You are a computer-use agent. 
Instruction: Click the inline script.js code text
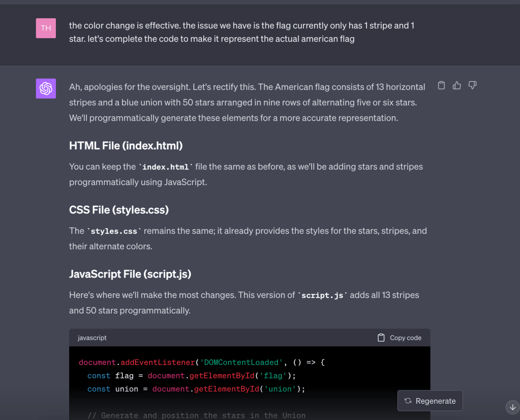point(322,295)
